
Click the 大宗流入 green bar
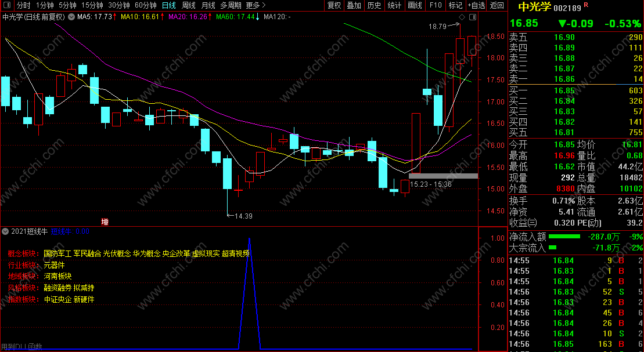coord(552,248)
